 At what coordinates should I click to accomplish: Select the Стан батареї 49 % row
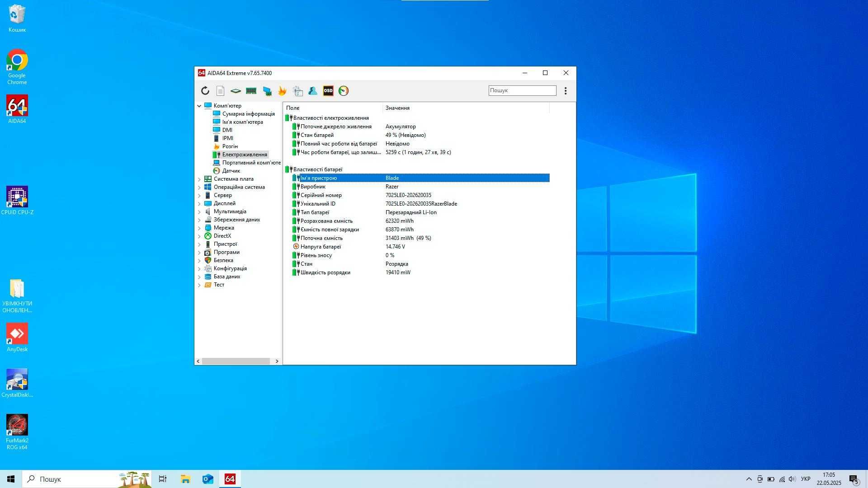(x=420, y=135)
